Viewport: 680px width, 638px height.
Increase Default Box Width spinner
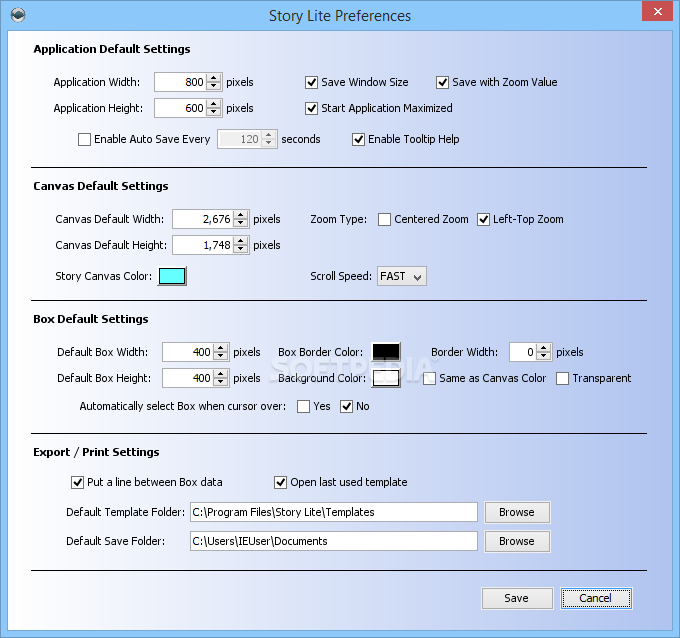coord(220,348)
